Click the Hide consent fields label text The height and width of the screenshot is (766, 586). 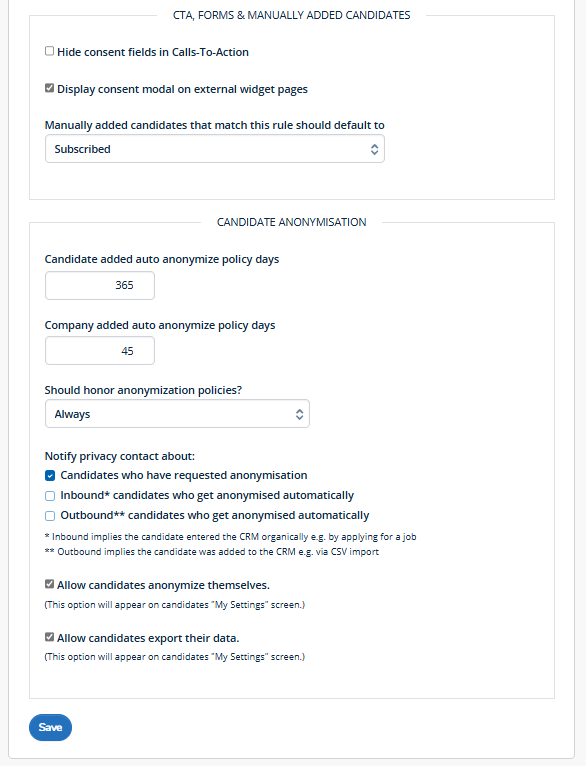pyautogui.click(x=153, y=52)
